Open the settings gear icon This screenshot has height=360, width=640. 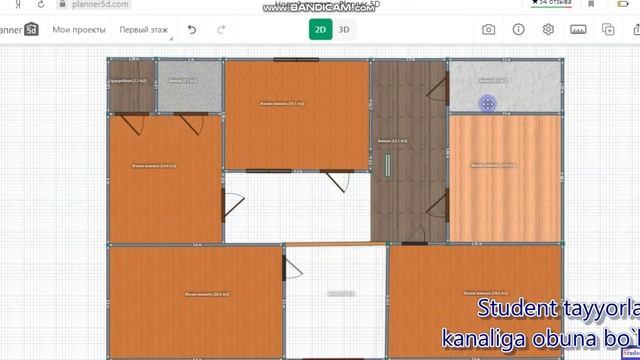coord(548,29)
